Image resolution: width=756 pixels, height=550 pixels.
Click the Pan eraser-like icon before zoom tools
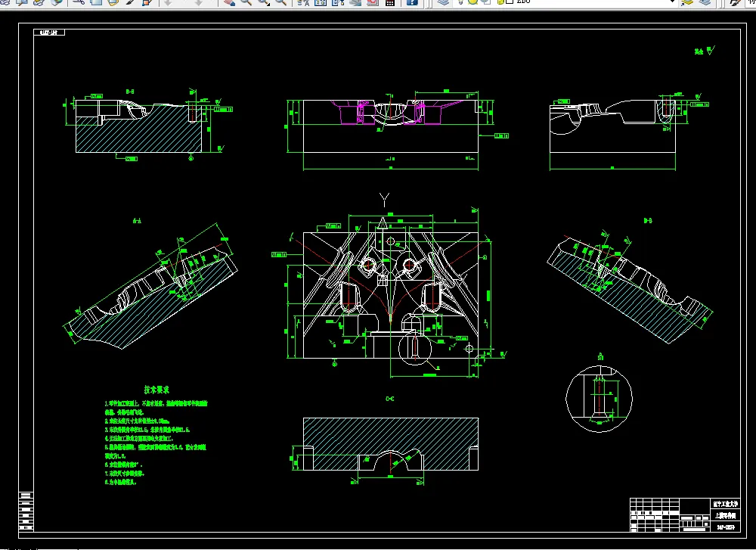coord(230,2)
